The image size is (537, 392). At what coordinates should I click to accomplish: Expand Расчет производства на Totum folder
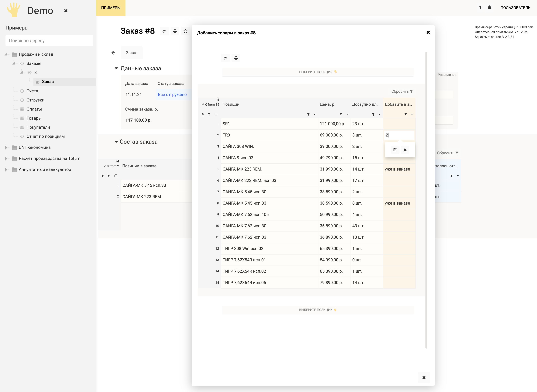click(x=6, y=159)
